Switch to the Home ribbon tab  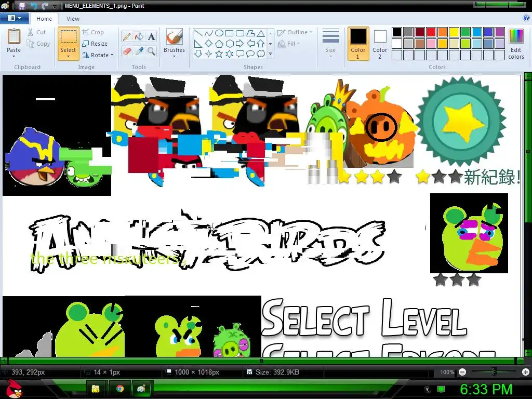pyautogui.click(x=44, y=19)
